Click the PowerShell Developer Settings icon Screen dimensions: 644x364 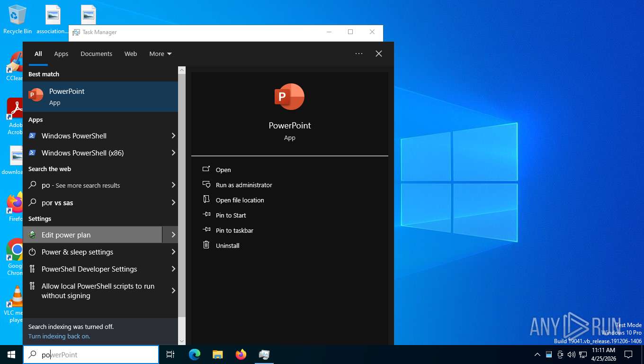click(32, 269)
